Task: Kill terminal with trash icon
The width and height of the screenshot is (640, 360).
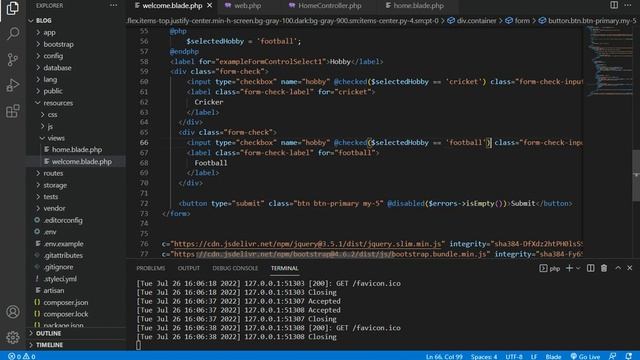Action: 604,268
